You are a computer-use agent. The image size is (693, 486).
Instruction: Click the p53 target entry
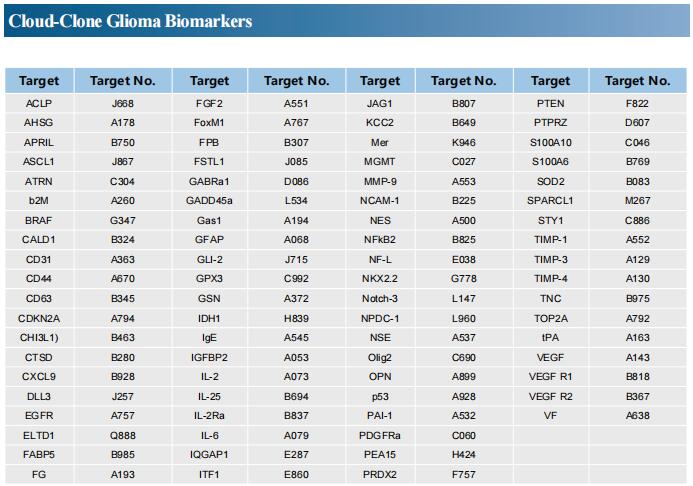pos(380,396)
